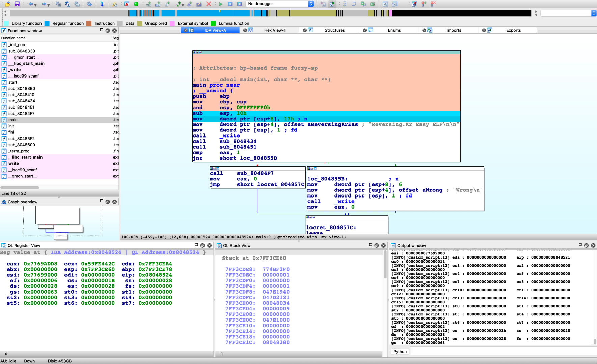Screen dimensions: 597x364
Task: Click the Python language button
Action: [x=400, y=351]
